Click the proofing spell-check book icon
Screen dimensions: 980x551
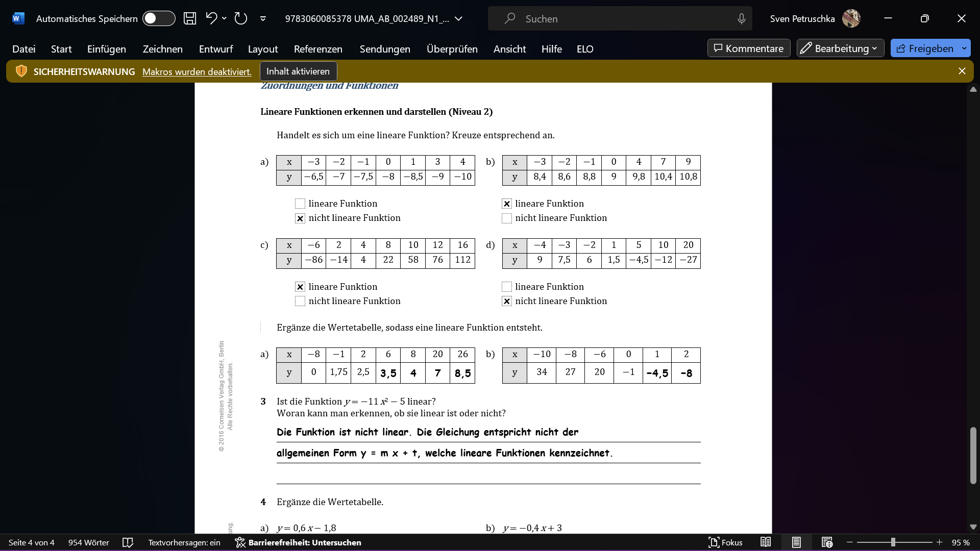[x=128, y=542]
